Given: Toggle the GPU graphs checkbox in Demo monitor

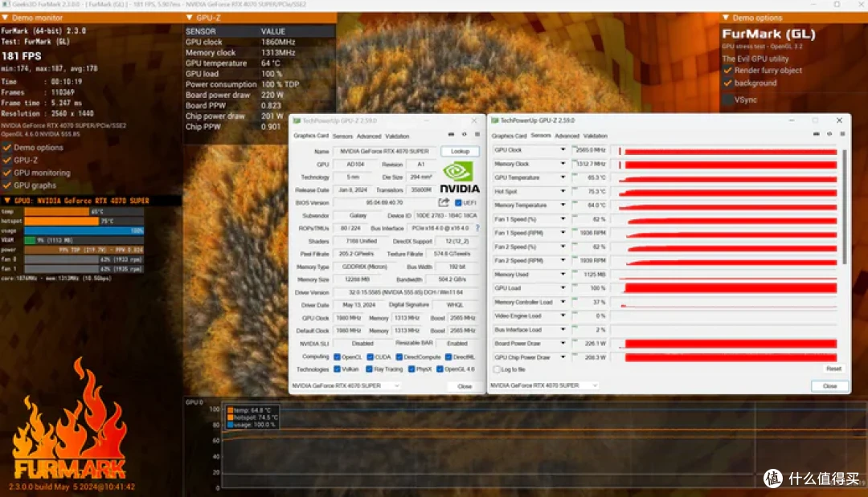Looking at the screenshot, I should 7,185.
